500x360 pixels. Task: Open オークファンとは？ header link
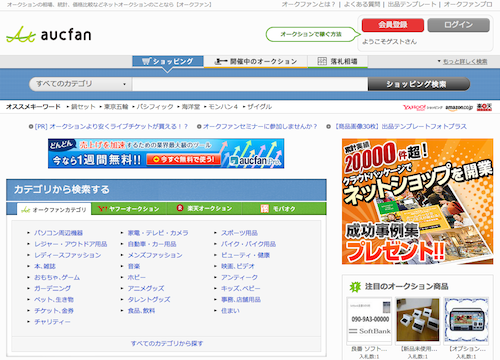pos(308,5)
